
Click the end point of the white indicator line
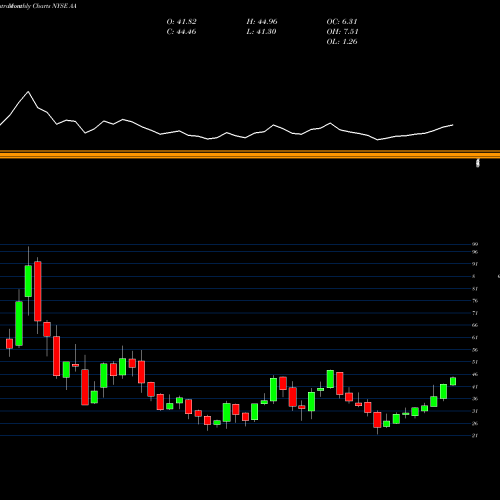(453, 125)
